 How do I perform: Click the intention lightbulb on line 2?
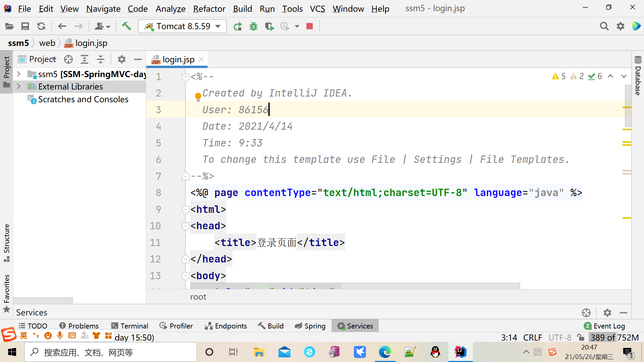(198, 97)
